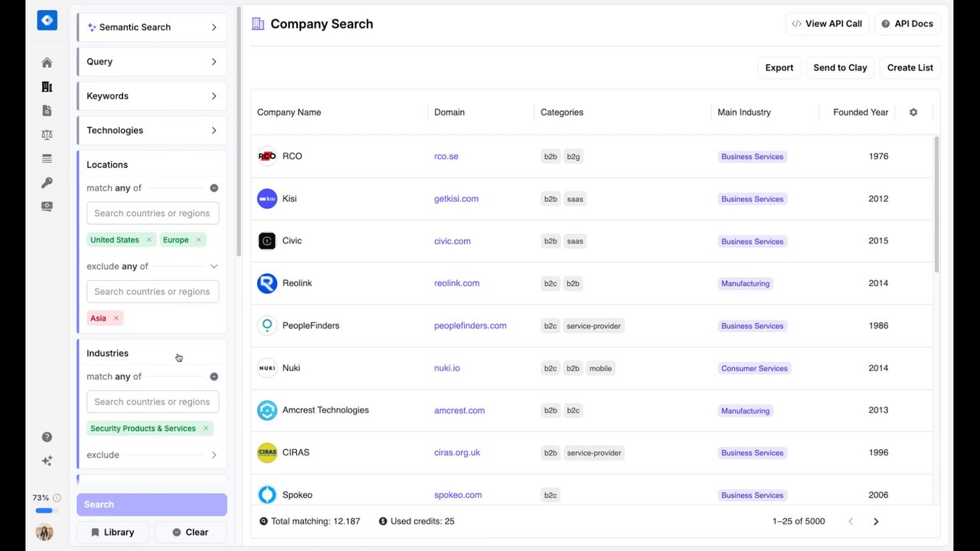Click the Locations search countries input field
The image size is (980, 551).
[x=152, y=214]
